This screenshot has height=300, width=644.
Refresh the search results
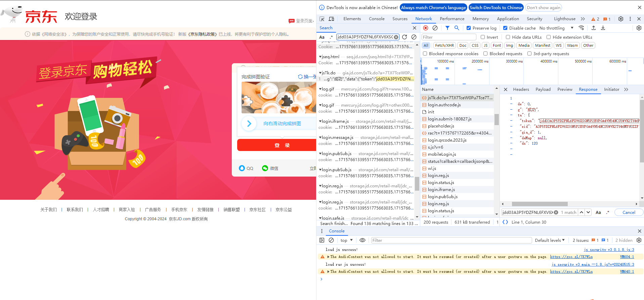point(404,37)
